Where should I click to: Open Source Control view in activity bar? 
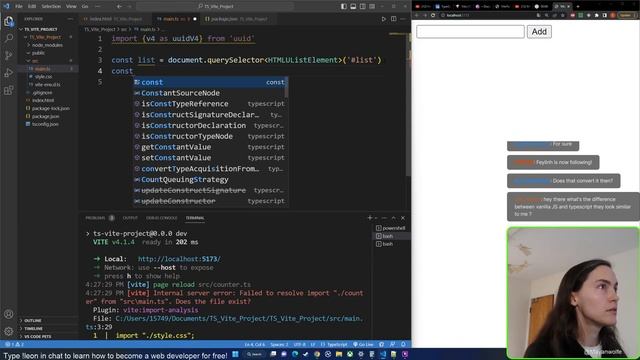(x=9, y=56)
